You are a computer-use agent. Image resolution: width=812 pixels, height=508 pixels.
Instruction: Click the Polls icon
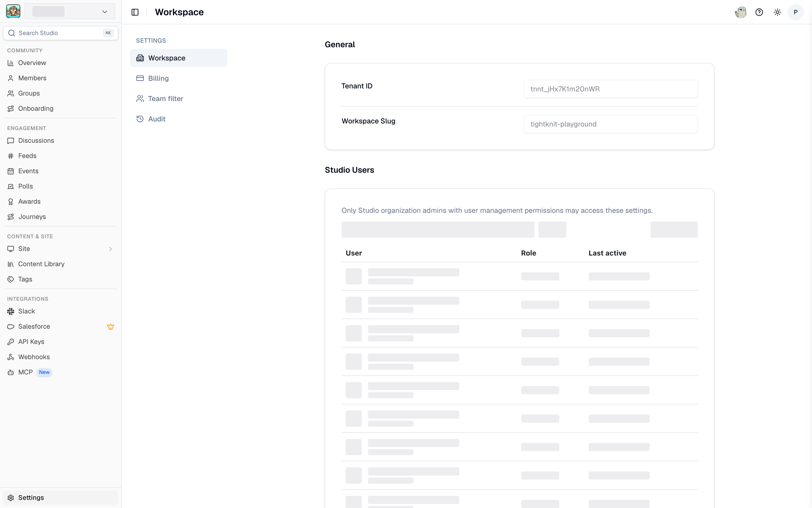[x=11, y=186]
